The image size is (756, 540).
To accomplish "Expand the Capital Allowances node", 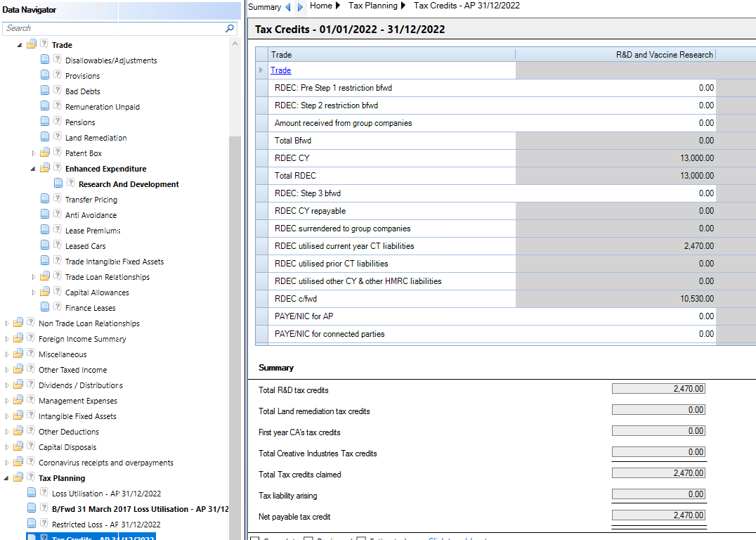I will point(33,292).
